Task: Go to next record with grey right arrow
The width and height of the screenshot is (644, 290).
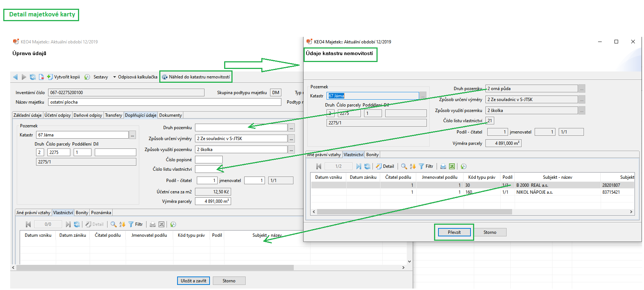Action: pos(24,77)
